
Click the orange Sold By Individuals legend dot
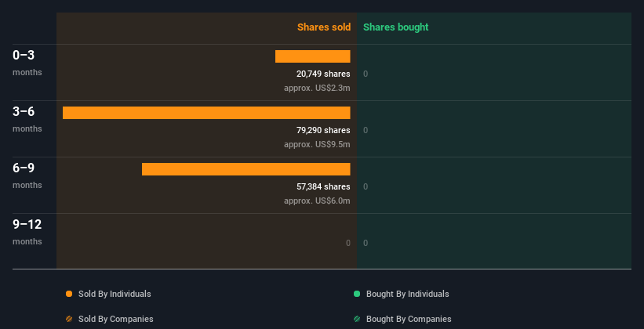(69, 294)
